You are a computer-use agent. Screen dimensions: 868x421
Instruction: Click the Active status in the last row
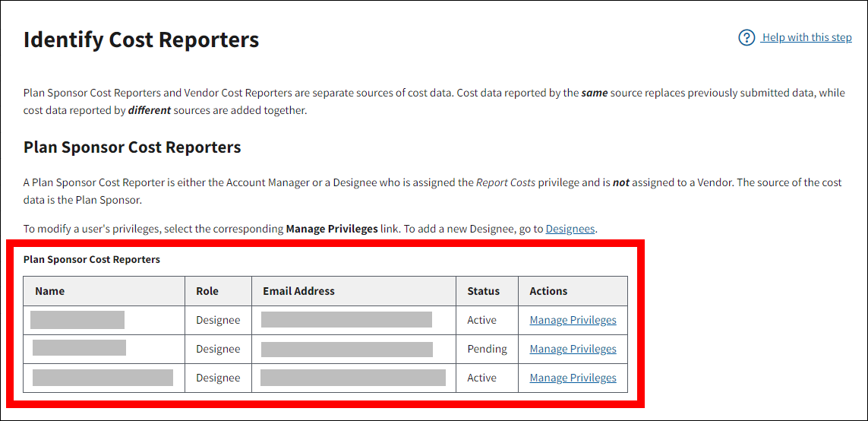481,378
